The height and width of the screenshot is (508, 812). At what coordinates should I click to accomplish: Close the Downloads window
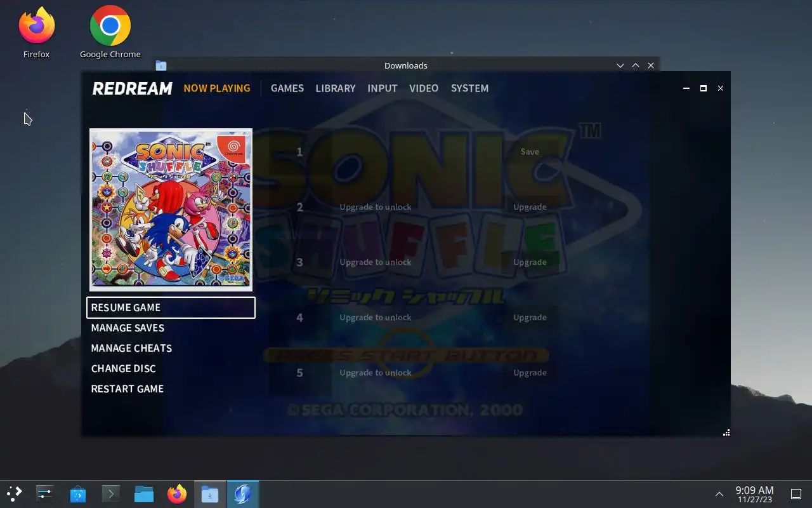(x=651, y=65)
